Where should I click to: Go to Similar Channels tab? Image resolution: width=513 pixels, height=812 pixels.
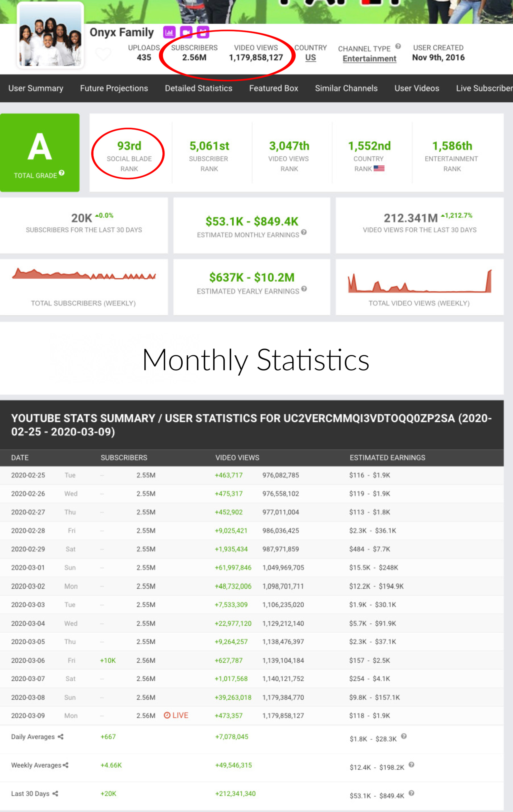[346, 88]
